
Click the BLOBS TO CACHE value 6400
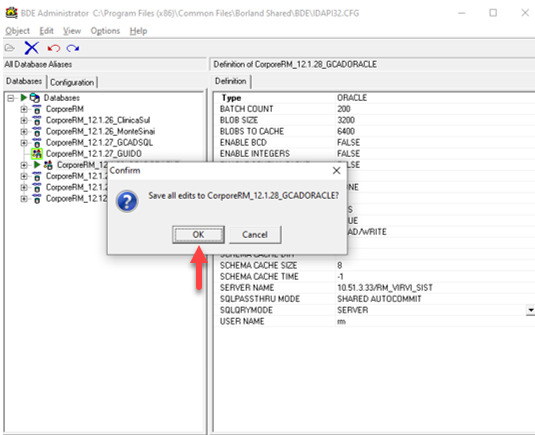(346, 131)
